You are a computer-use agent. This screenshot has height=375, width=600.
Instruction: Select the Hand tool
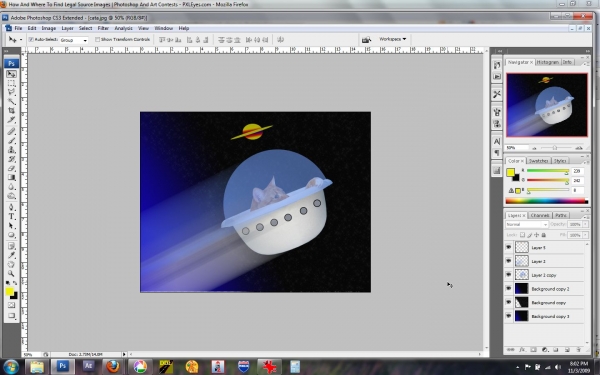pyautogui.click(x=11, y=264)
